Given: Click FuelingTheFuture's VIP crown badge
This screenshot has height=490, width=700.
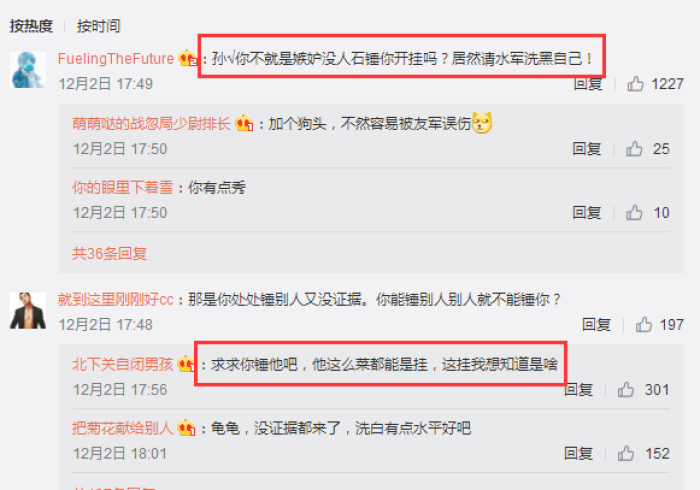Looking at the screenshot, I should click(x=188, y=58).
